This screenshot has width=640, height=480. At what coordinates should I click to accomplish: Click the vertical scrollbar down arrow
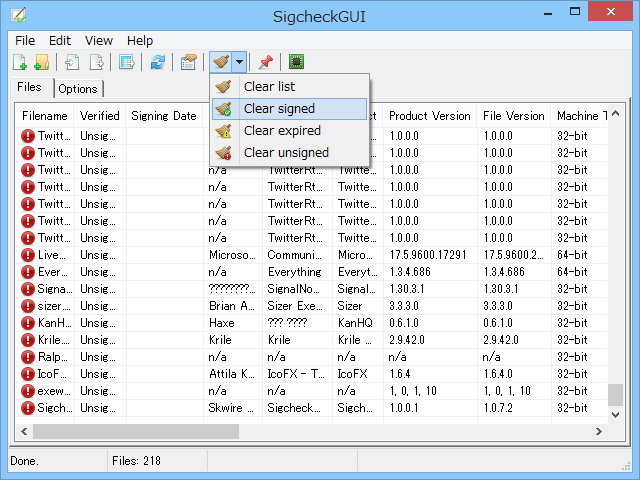click(616, 415)
